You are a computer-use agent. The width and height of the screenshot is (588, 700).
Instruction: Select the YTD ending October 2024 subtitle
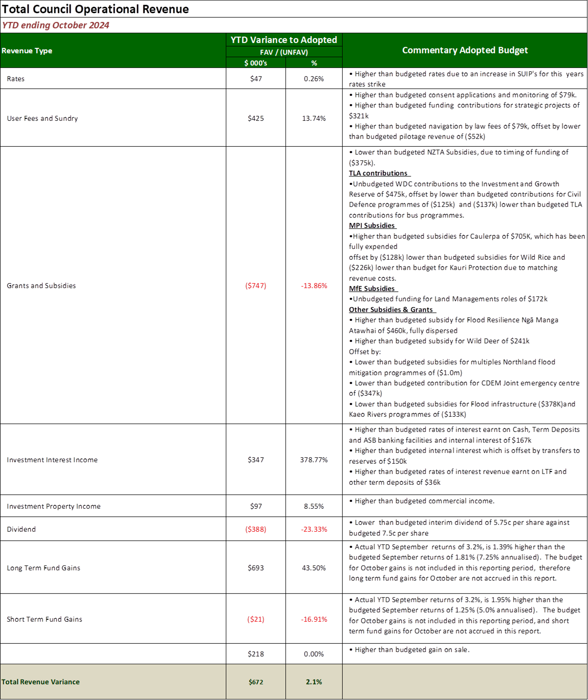pos(56,25)
